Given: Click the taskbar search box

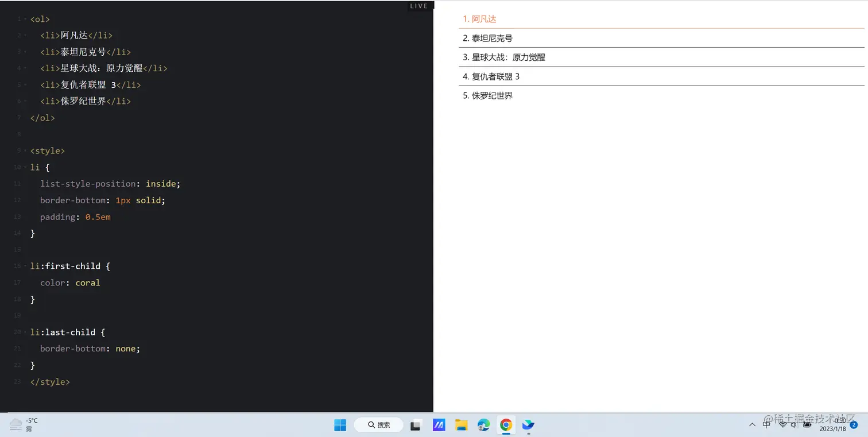Looking at the screenshot, I should [x=378, y=424].
